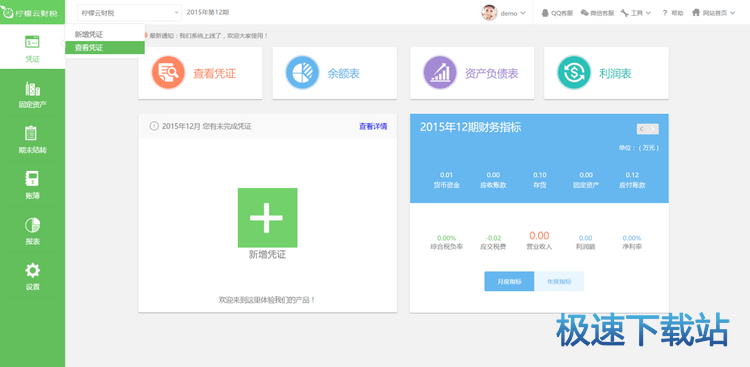Switch to the 月度指标 tab

[x=509, y=281]
